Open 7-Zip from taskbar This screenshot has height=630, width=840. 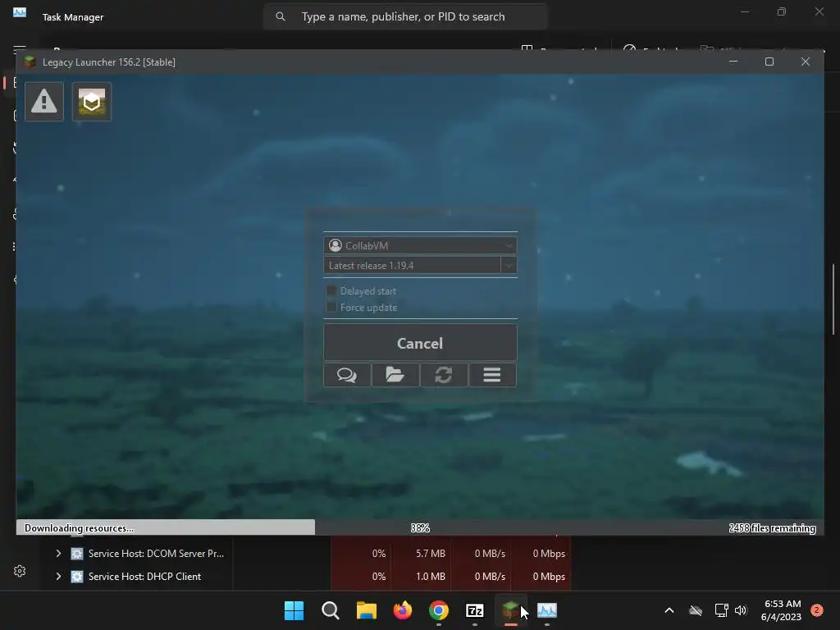tap(475, 610)
